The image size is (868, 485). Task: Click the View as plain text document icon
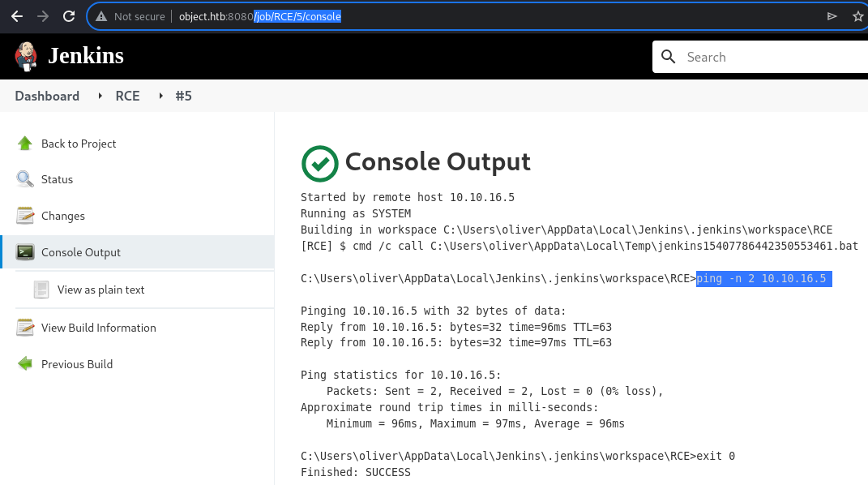coord(41,289)
